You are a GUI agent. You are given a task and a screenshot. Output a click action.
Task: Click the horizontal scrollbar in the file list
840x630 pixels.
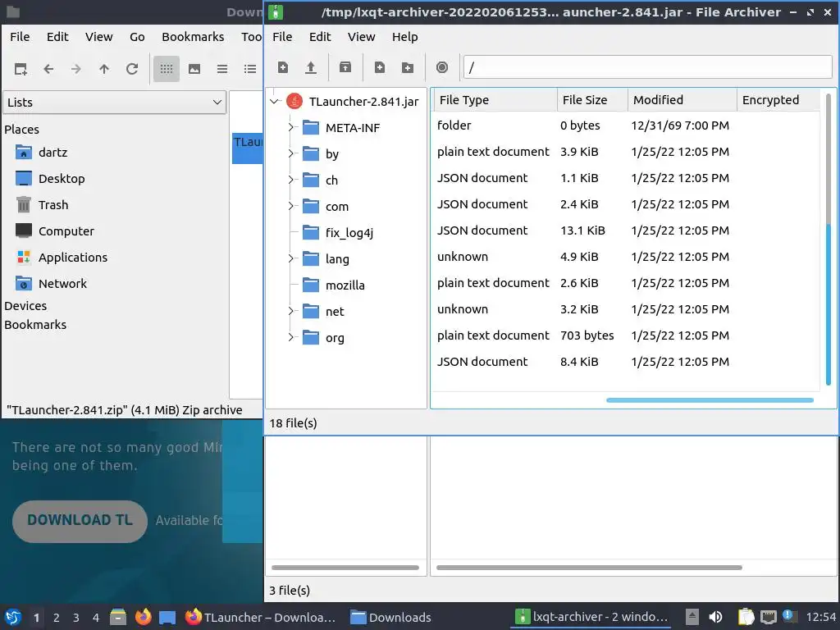[x=710, y=400]
